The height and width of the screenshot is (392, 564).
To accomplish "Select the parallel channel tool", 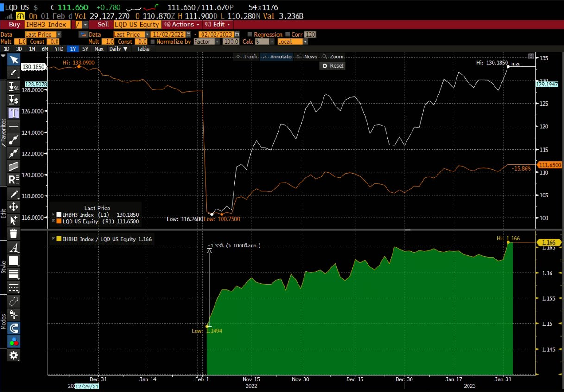I will click(x=14, y=166).
